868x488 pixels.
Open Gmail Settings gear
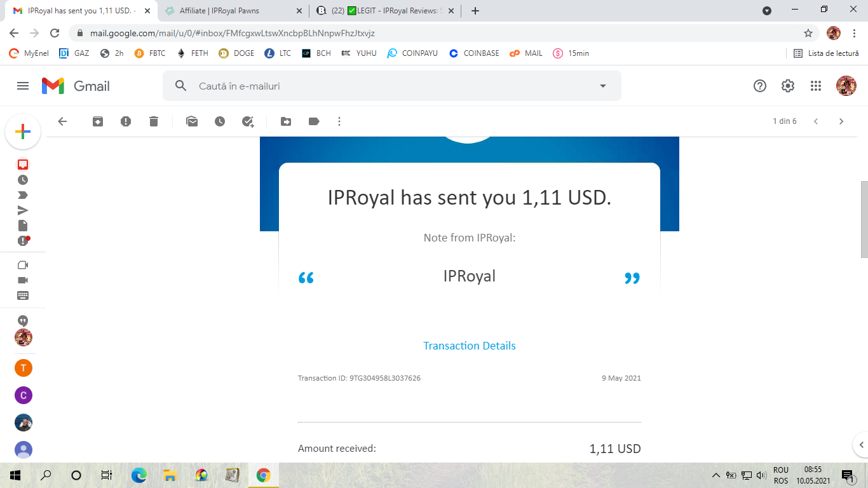pyautogui.click(x=788, y=86)
